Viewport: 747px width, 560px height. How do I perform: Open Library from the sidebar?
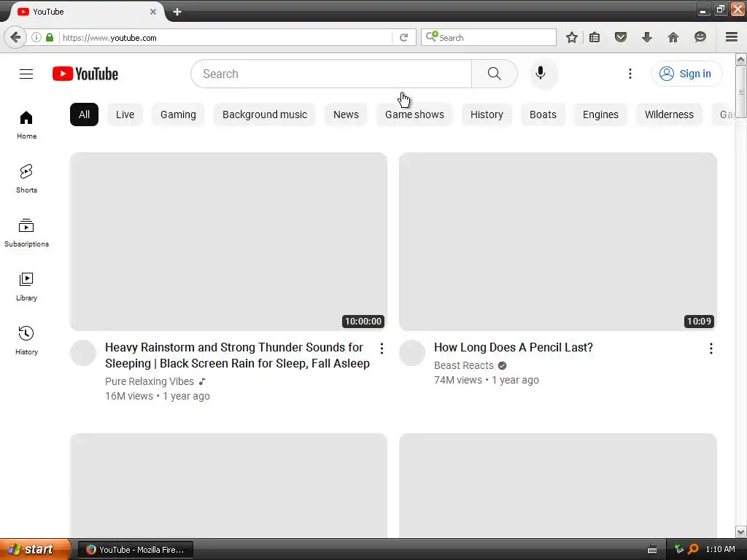[x=26, y=287]
